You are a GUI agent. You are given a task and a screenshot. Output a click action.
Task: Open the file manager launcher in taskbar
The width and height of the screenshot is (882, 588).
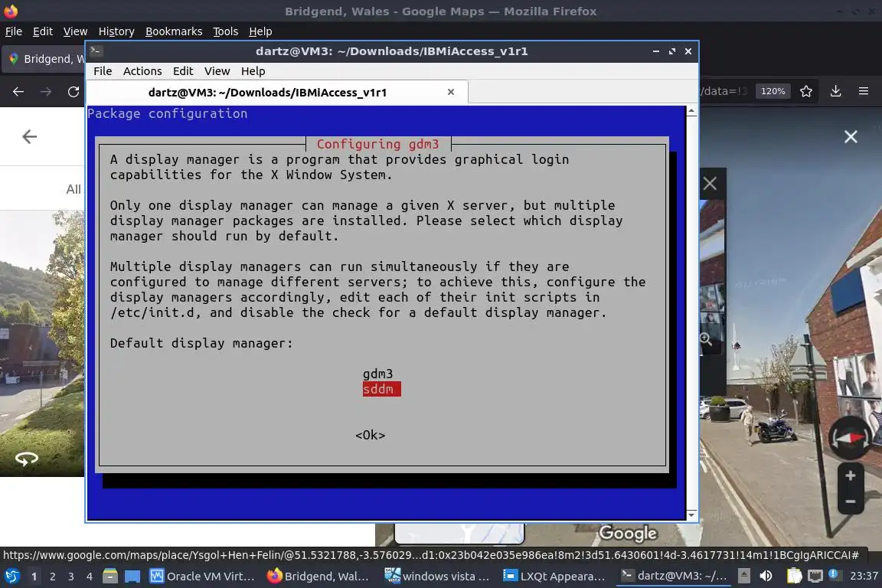tap(110, 577)
